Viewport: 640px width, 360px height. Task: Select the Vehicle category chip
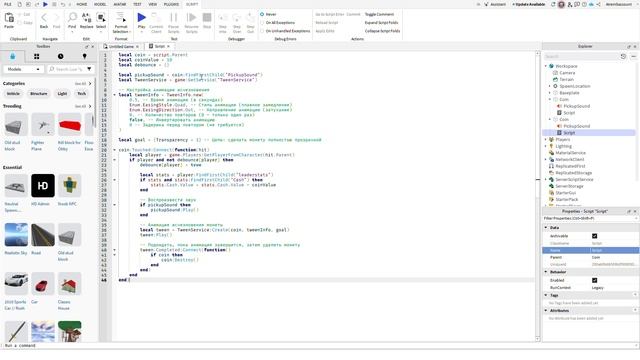13,94
